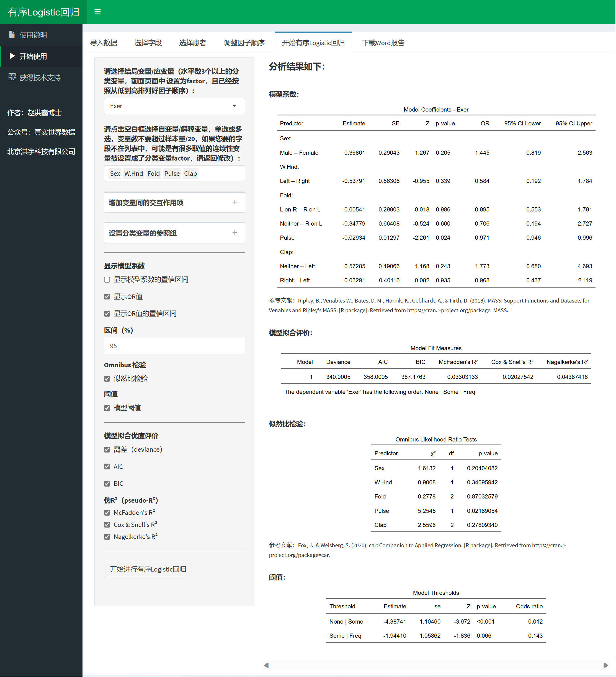Click the left scroll arrow at bottom
This screenshot has width=616, height=677.
tap(266, 665)
